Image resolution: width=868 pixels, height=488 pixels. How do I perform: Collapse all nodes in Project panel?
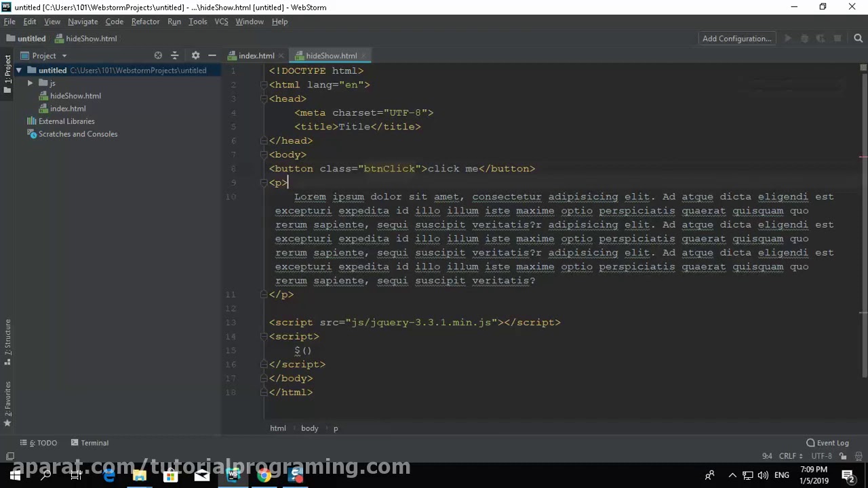[174, 56]
